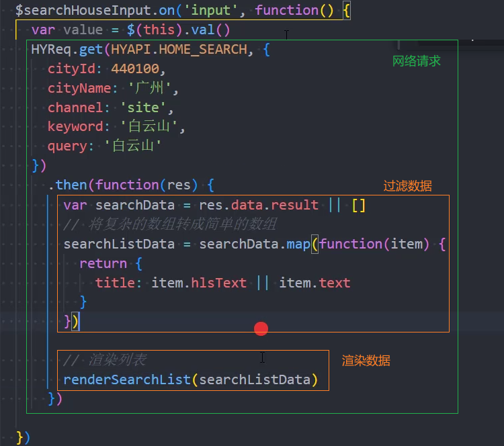Click item.hlsText in the return object
This screenshot has height=446, width=504.
pos(199,283)
